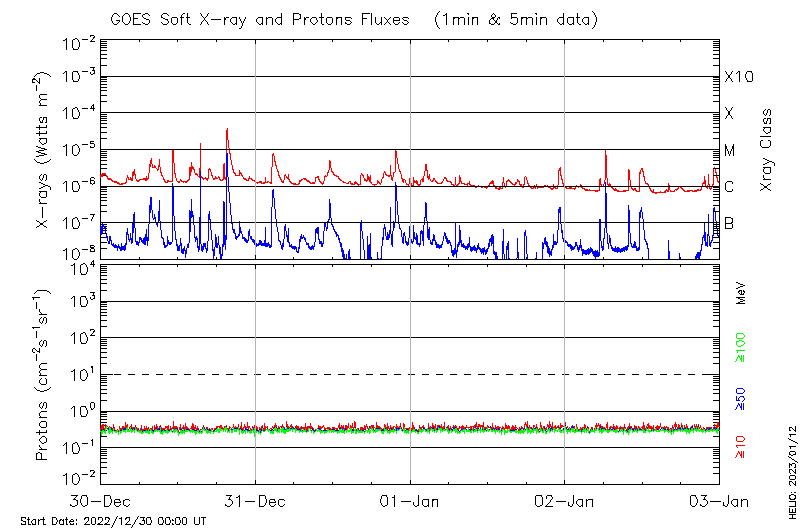Click the green ≥100 MeV legend label
Viewport: 800px width, 530px height.
pyautogui.click(x=741, y=349)
